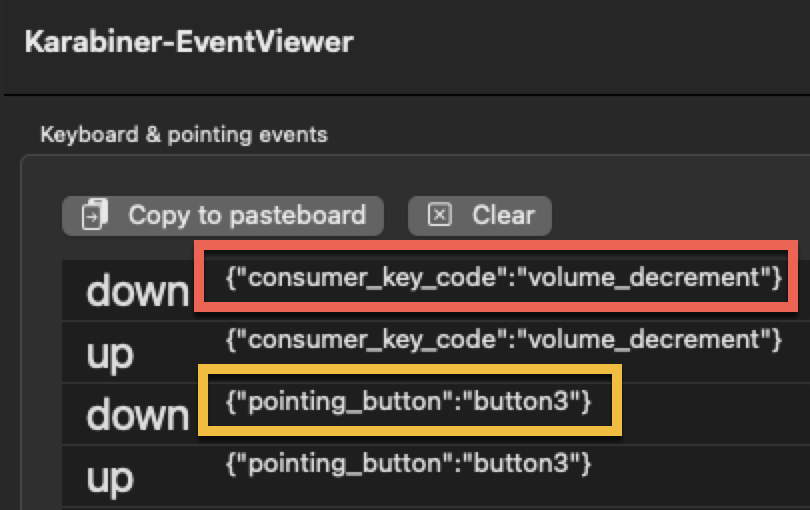Viewport: 810px width, 510px height.
Task: Select the button3 JSON in the last up row
Action: (x=409, y=463)
